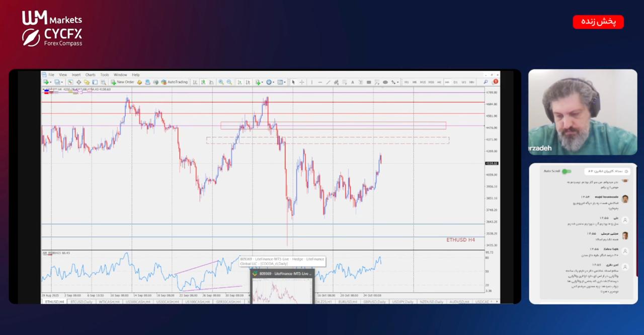Toggle the Auto Scroll switch in chat

pos(567,171)
